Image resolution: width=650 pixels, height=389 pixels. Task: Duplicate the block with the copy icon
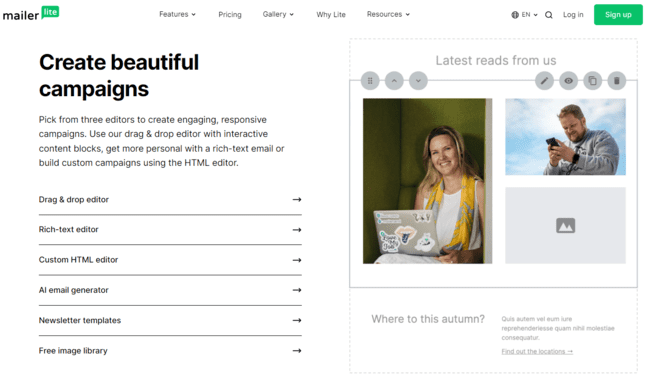[592, 81]
